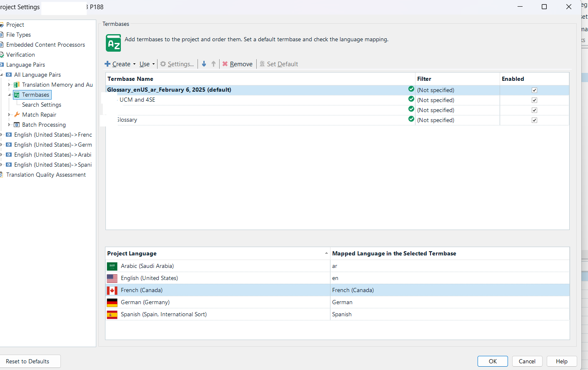The image size is (588, 370).
Task: Collapse the All Language Pairs node
Action: point(2,75)
